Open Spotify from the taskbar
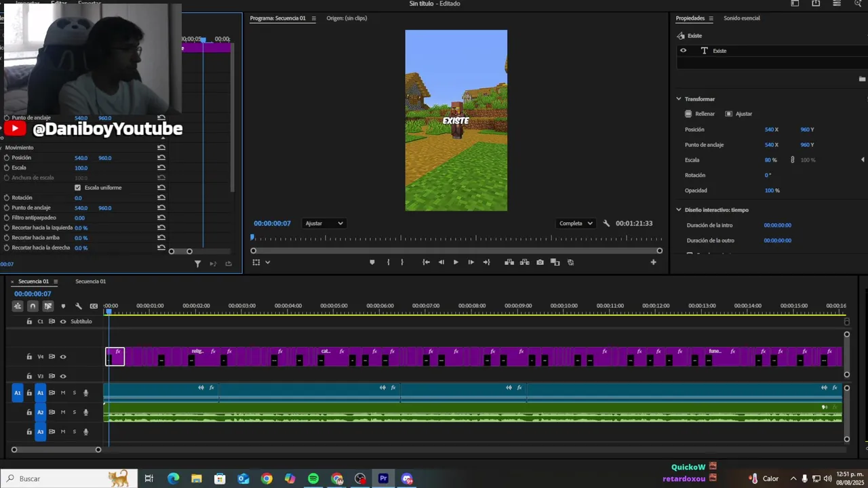This screenshot has height=488, width=868. point(313,479)
